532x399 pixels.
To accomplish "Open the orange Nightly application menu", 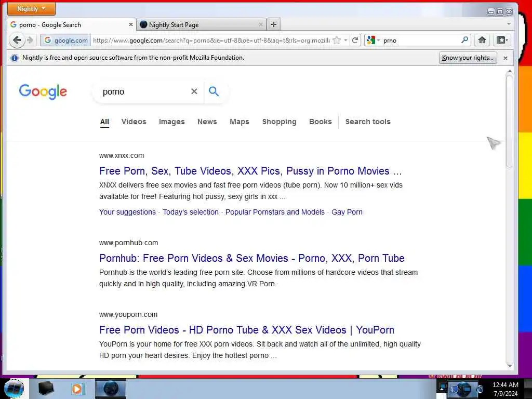I will (x=31, y=9).
